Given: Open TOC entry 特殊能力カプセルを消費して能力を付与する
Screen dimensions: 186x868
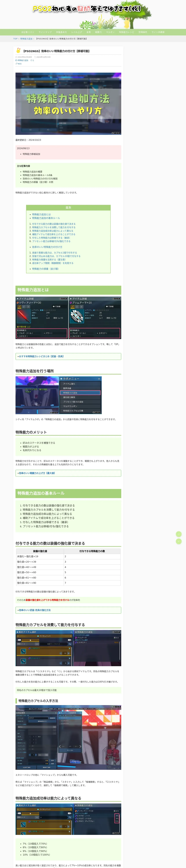Looking at the screenshot, I should 54,227.
